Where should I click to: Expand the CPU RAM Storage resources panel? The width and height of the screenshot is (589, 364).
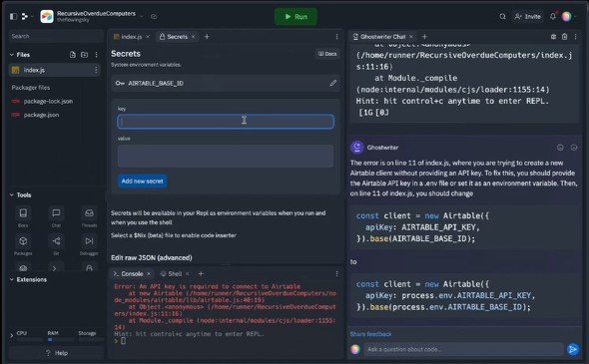click(12, 335)
